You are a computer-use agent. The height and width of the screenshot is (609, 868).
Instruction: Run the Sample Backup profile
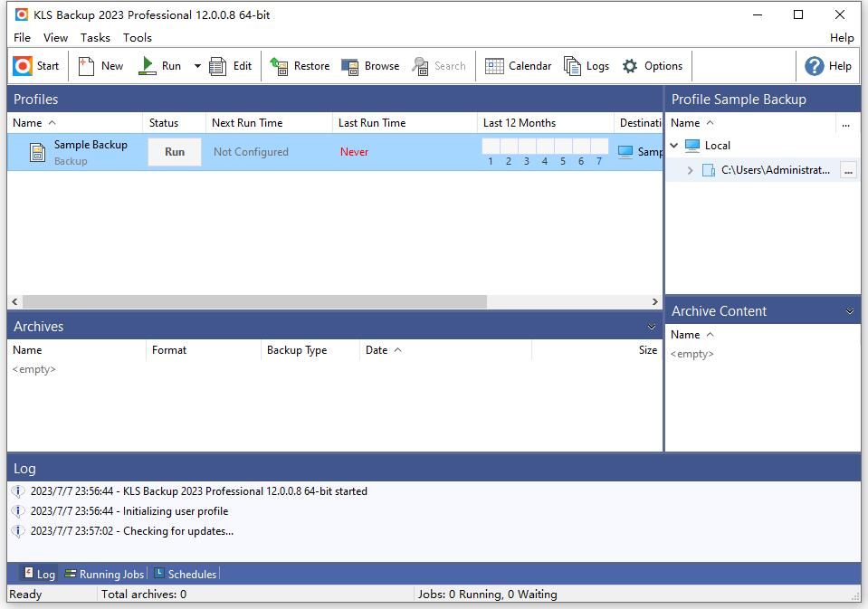[174, 151]
